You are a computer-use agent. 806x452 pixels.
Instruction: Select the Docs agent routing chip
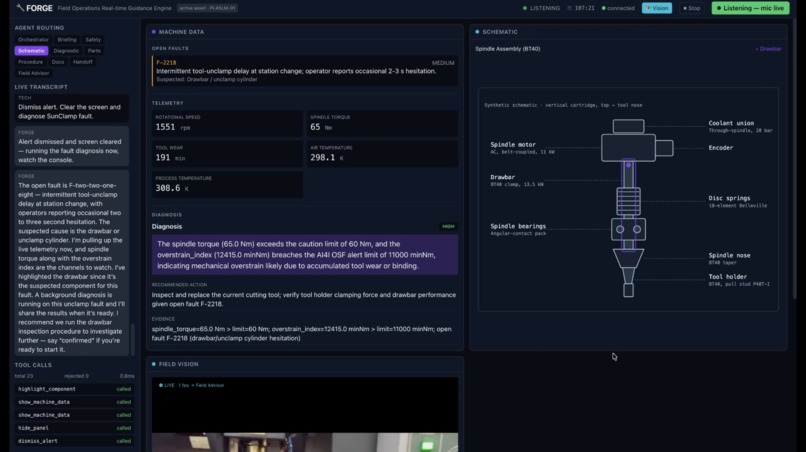point(58,62)
